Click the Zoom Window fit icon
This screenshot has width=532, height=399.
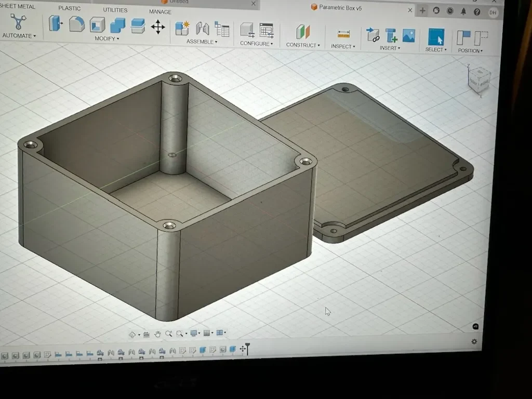pos(180,334)
